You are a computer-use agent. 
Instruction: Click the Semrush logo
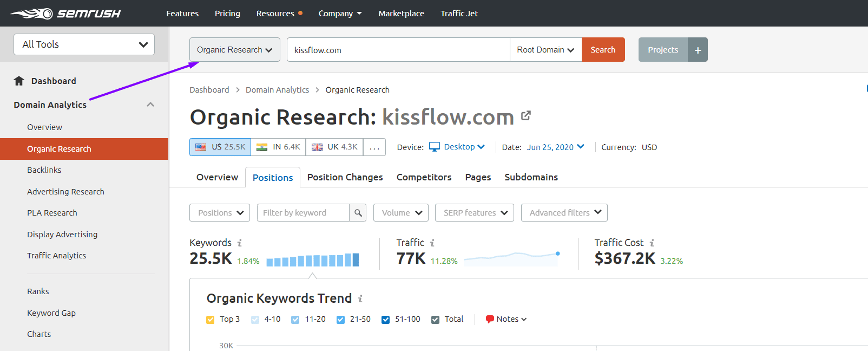(x=65, y=14)
